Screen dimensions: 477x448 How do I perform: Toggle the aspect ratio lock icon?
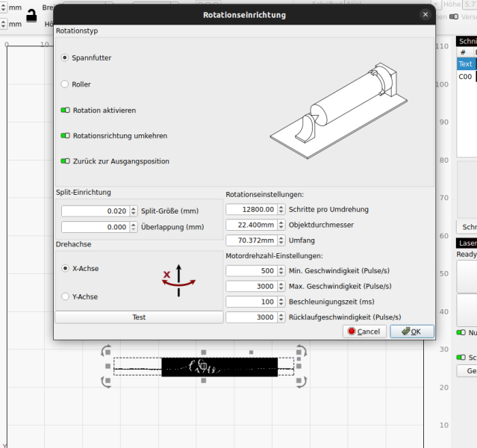31,15
